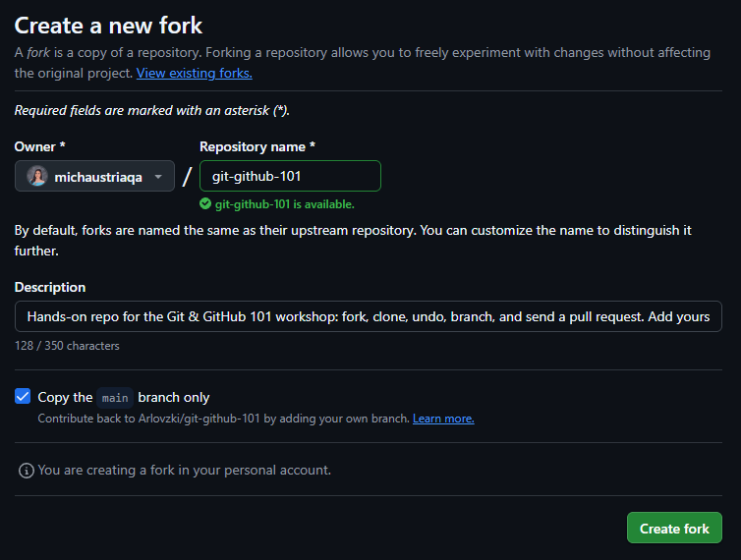Click the Owner dropdown caret arrow

[158, 177]
